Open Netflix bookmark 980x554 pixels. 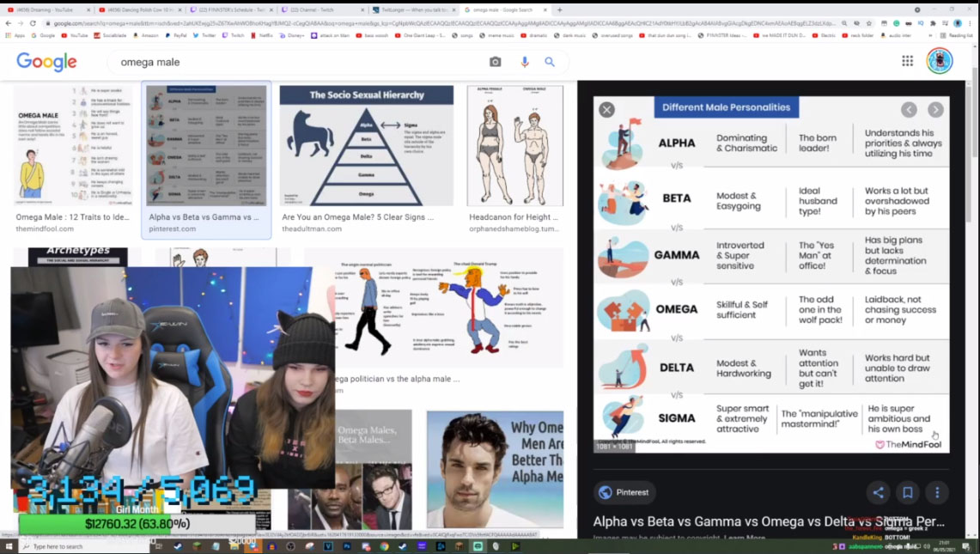click(x=262, y=35)
